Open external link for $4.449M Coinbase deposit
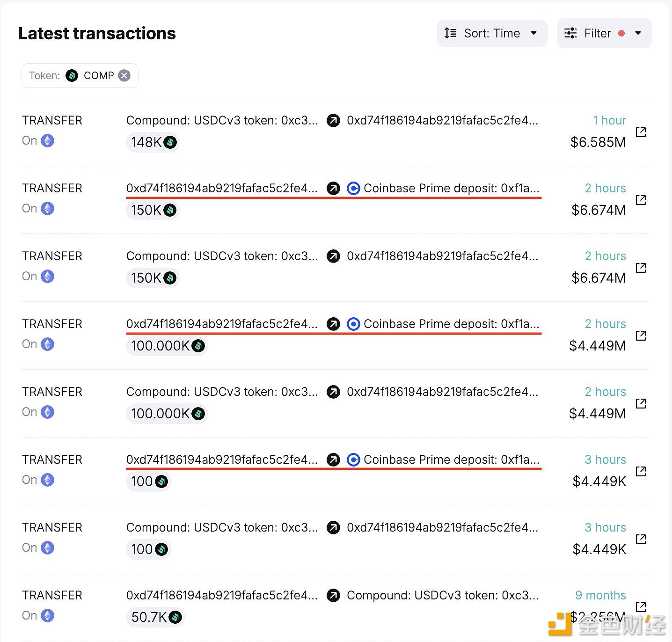This screenshot has height=642, width=672. click(x=641, y=336)
